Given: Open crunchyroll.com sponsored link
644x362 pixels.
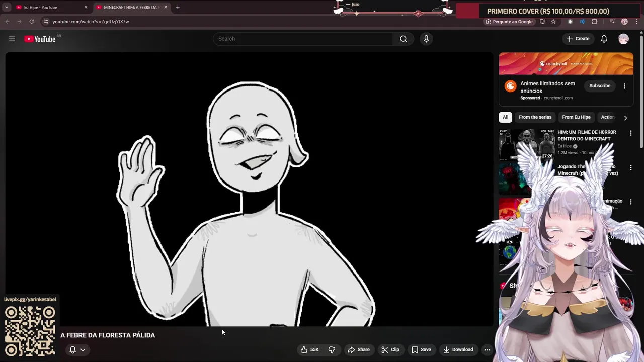Looking at the screenshot, I should [x=558, y=98].
